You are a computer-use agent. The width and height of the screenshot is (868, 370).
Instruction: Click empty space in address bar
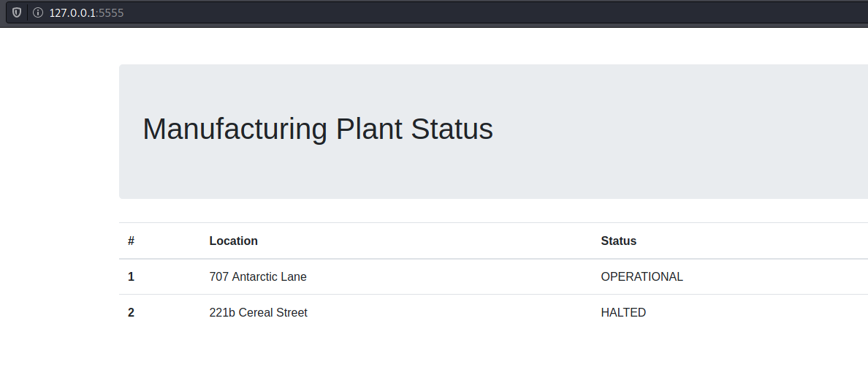click(x=498, y=12)
